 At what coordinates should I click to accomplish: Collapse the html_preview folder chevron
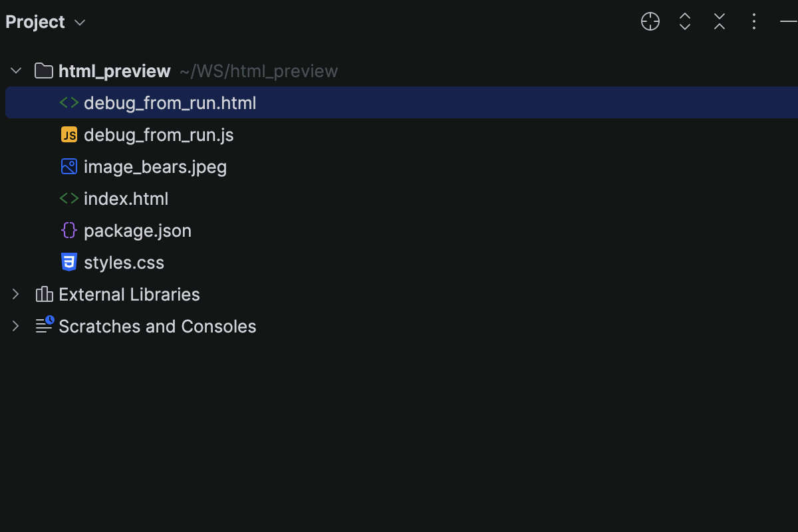point(15,70)
